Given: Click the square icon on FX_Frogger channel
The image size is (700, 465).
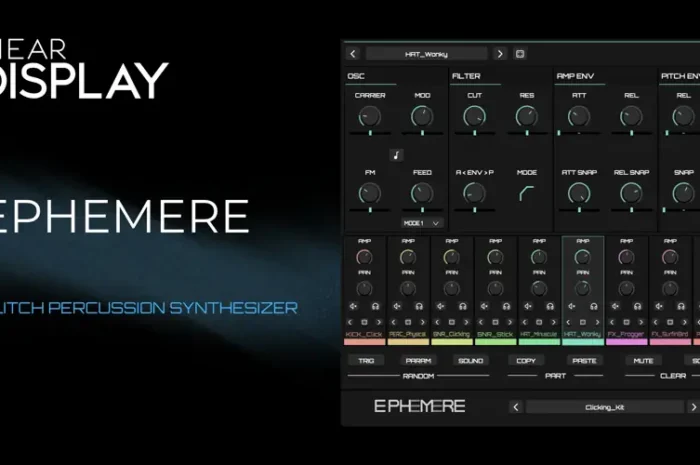Looking at the screenshot, I should 626,322.
